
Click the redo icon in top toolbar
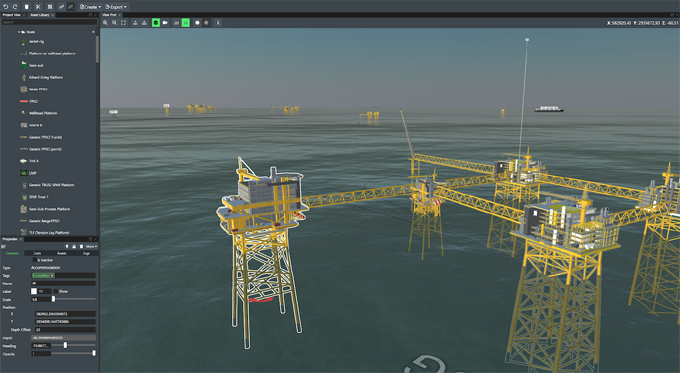(x=15, y=7)
